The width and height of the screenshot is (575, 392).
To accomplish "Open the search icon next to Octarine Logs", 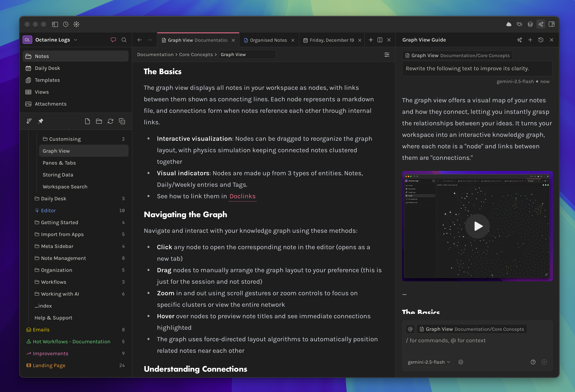I will 124,40.
